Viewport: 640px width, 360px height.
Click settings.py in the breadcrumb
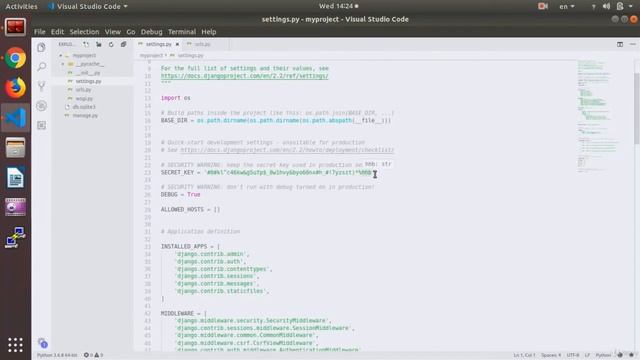pos(190,56)
